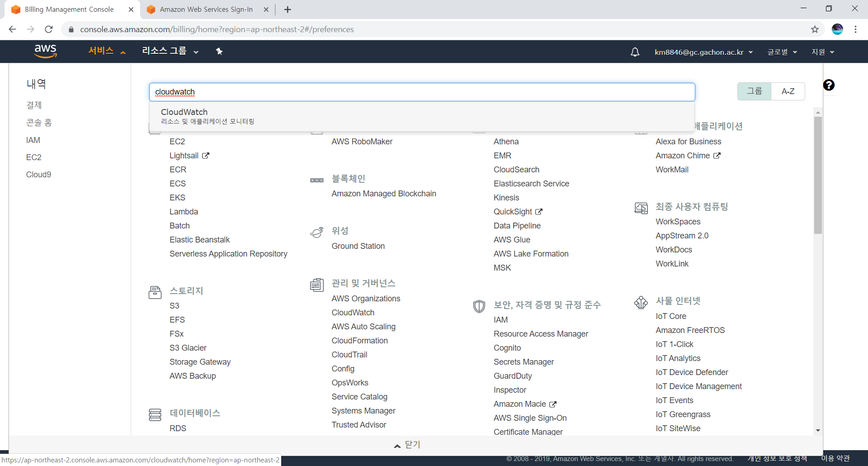Open Chrome's three-dot menu
This screenshot has height=466, width=868.
pyautogui.click(x=855, y=29)
